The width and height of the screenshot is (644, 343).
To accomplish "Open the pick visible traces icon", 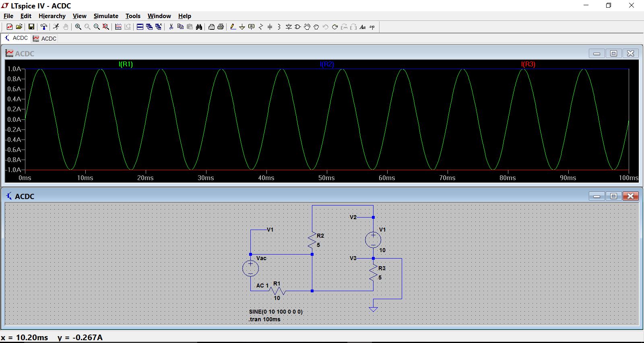I will [118, 27].
